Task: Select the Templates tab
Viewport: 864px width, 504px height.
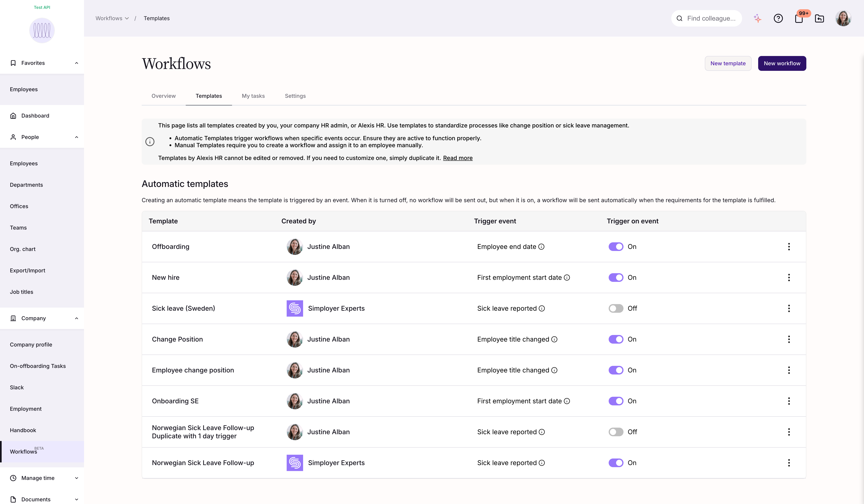Action: tap(209, 96)
